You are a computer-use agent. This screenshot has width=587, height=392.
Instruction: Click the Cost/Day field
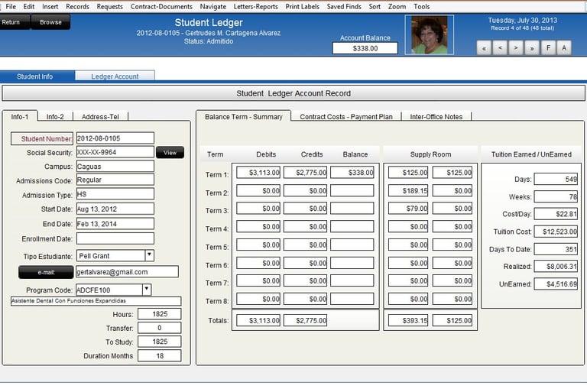(x=556, y=214)
